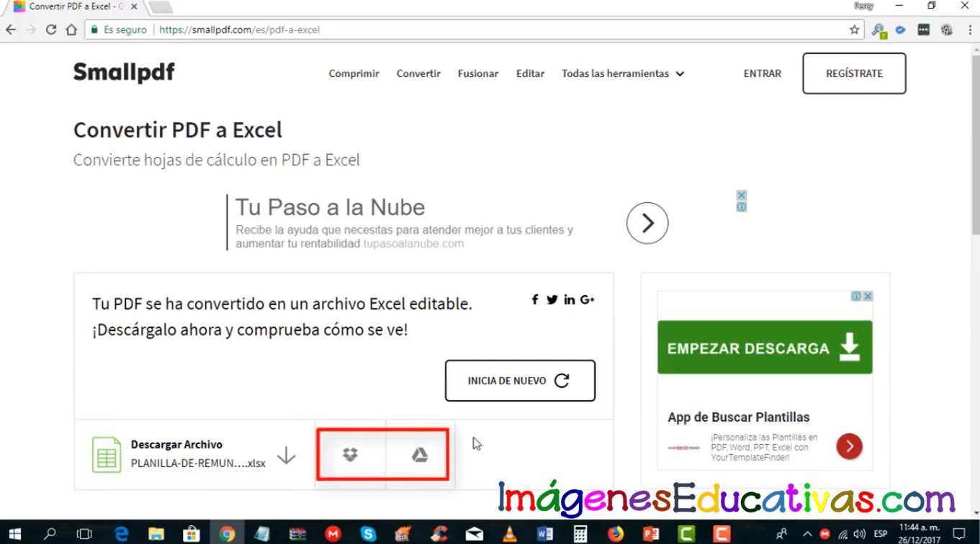
Task: Open the Mail app from taskbar
Action: click(475, 534)
